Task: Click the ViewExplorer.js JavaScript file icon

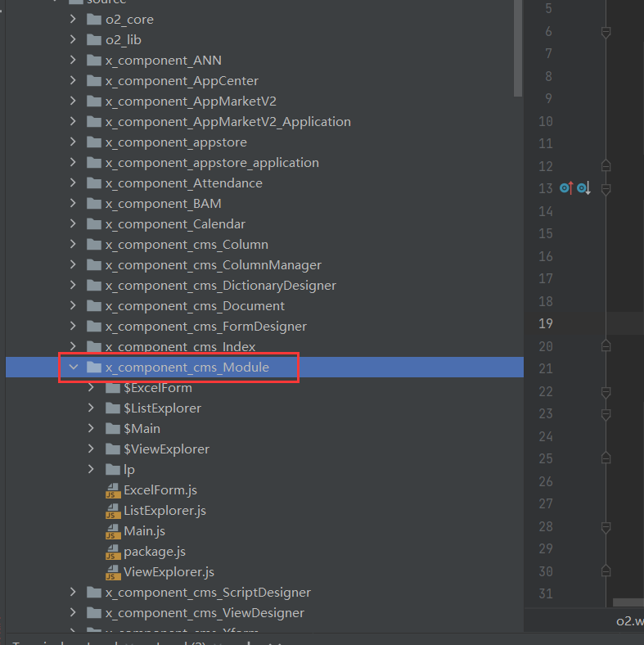Action: pyautogui.click(x=113, y=572)
